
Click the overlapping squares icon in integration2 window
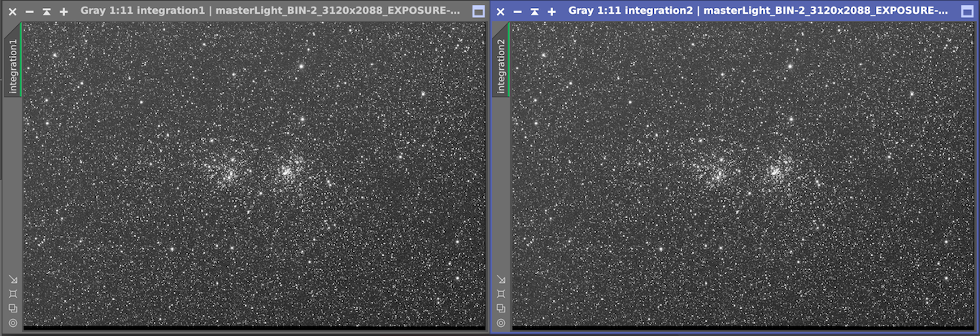501,308
